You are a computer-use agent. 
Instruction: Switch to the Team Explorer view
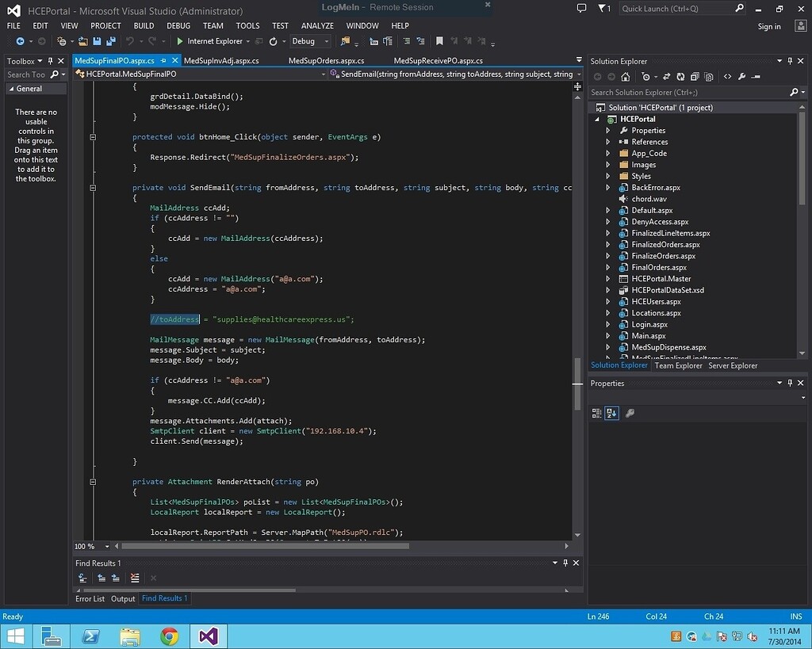(x=678, y=365)
